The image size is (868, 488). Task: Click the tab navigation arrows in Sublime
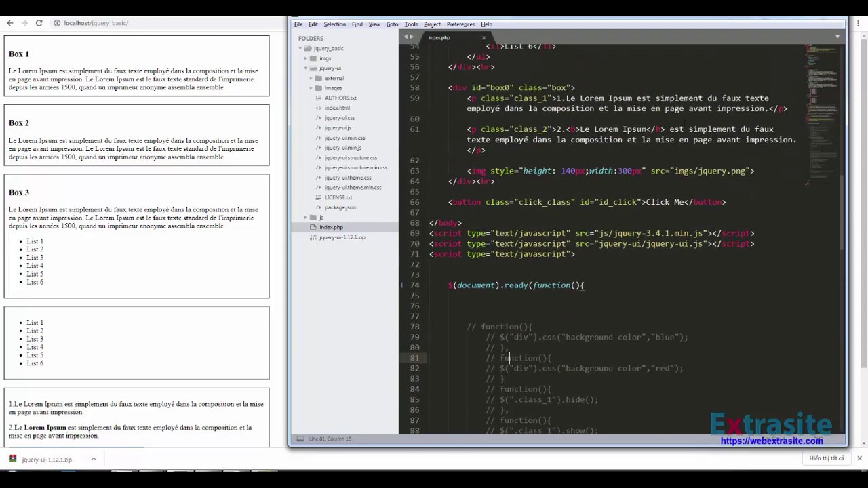408,37
